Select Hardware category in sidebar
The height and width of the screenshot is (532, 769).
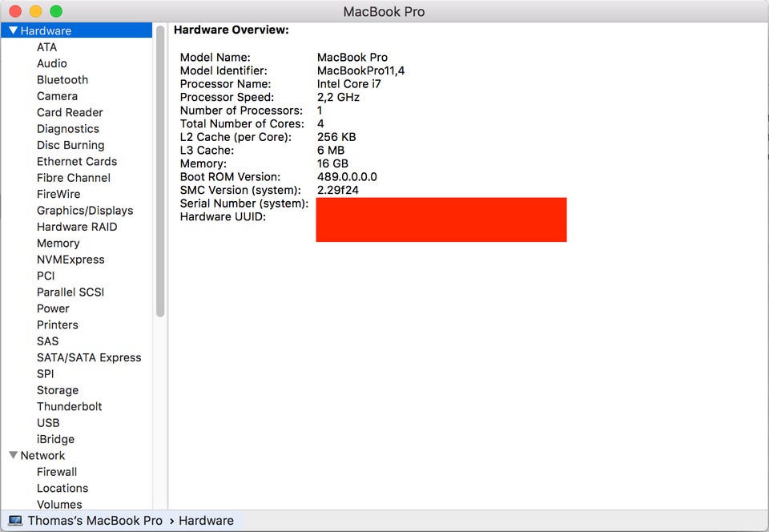coord(77,30)
